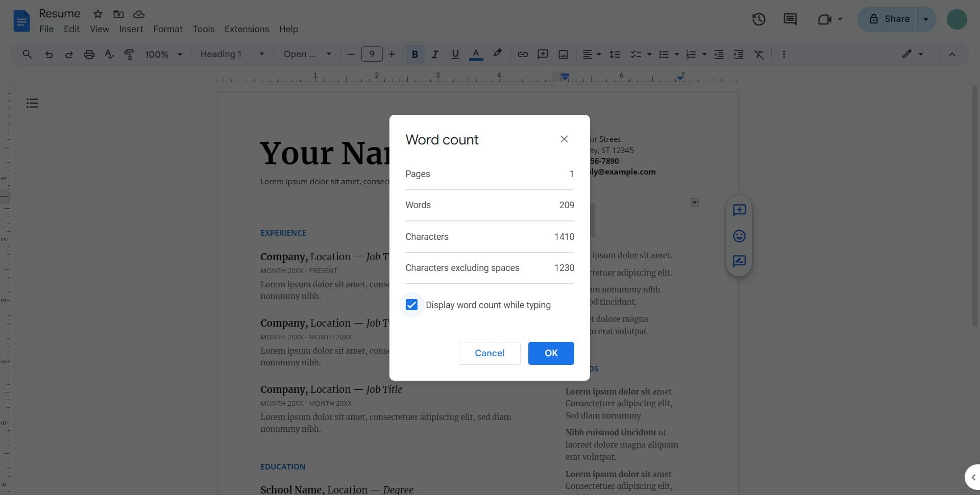Open the Heading 1 styles dropdown
980x495 pixels.
pyautogui.click(x=231, y=54)
